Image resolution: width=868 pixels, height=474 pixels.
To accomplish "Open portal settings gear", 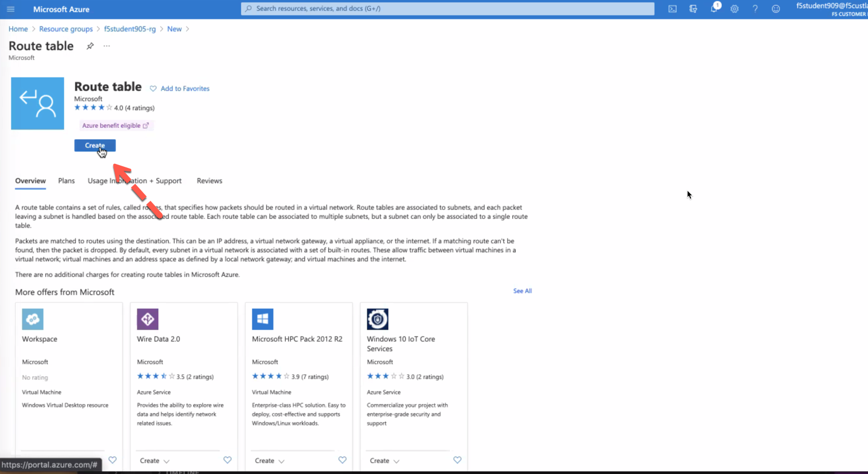I will point(735,9).
